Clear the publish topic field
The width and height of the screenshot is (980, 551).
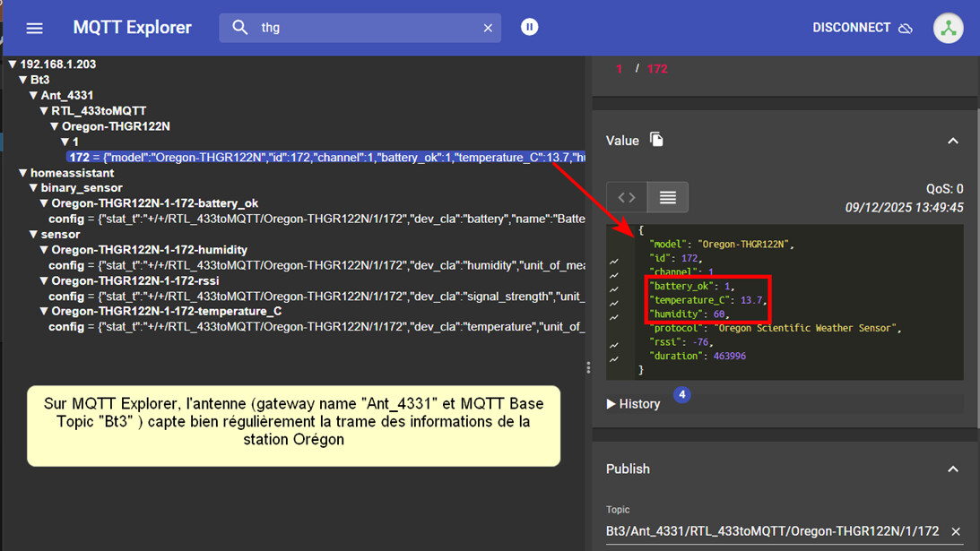tap(955, 531)
